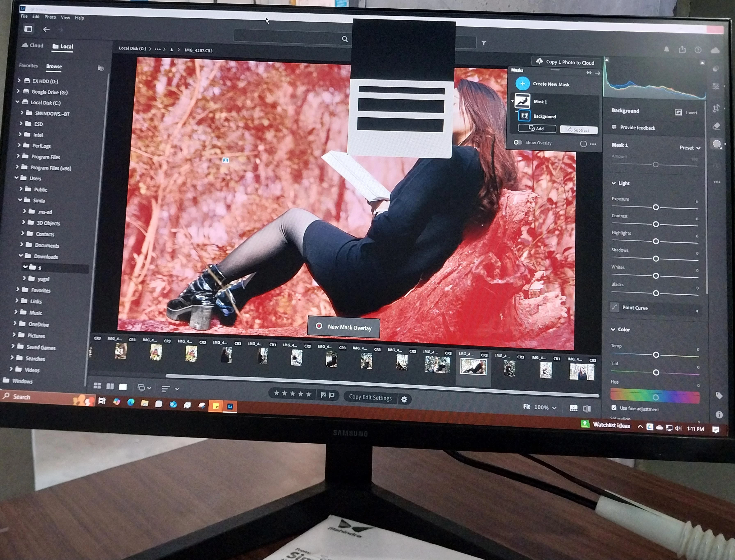Select the Masking tool in right toolbar

[x=716, y=144]
